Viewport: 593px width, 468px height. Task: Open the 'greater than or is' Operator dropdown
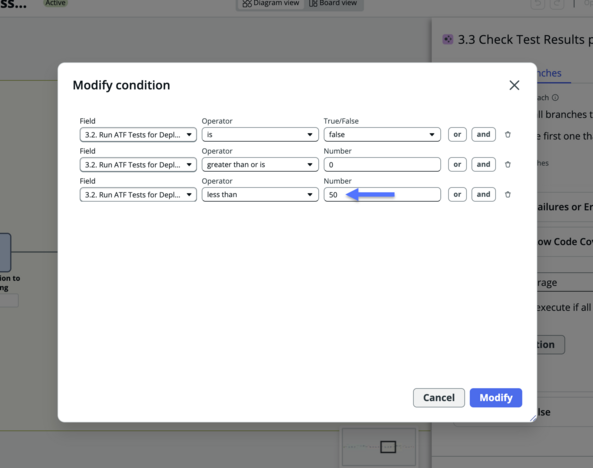click(260, 164)
